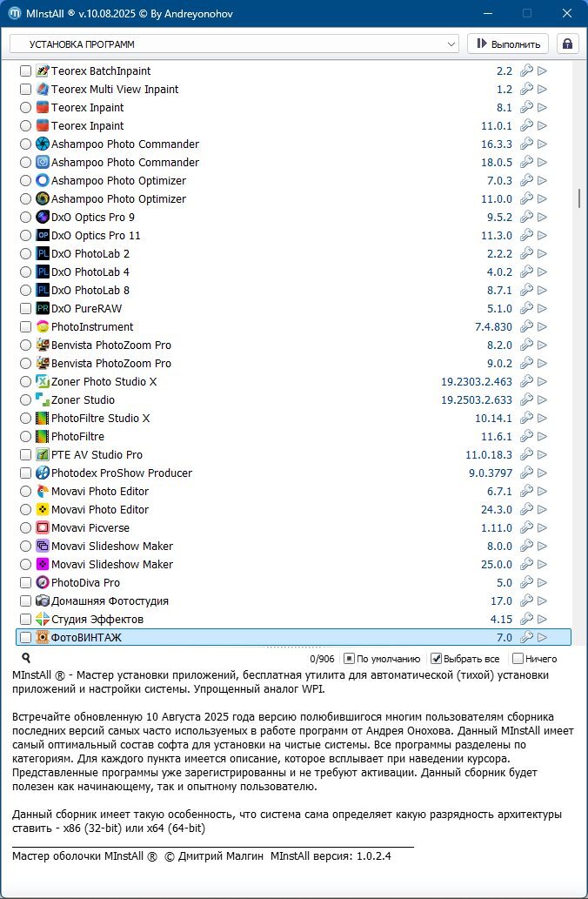This screenshot has height=899, width=588.
Task: Select Ashampoo Photo Commander 16.3.3 radio button
Action: pos(25,144)
